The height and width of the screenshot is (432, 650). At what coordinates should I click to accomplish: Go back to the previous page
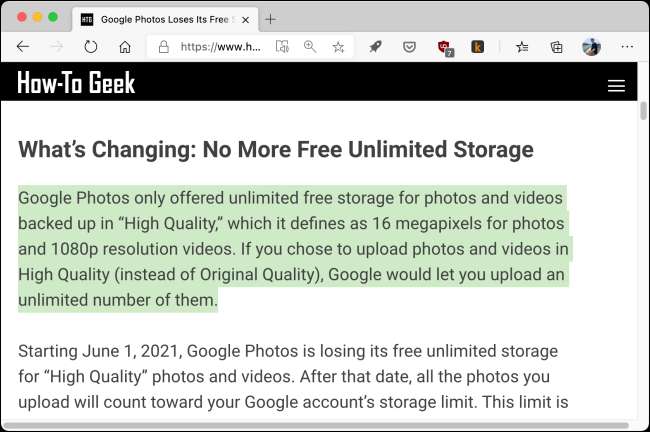pyautogui.click(x=23, y=47)
